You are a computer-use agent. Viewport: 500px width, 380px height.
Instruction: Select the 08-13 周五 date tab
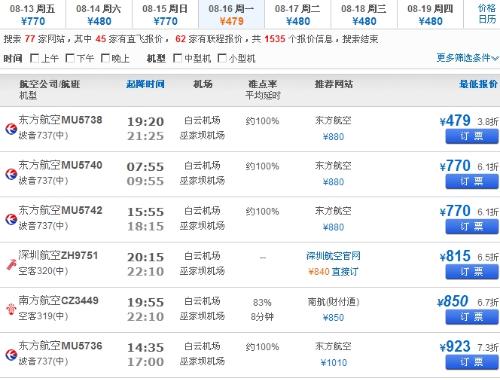[33, 15]
